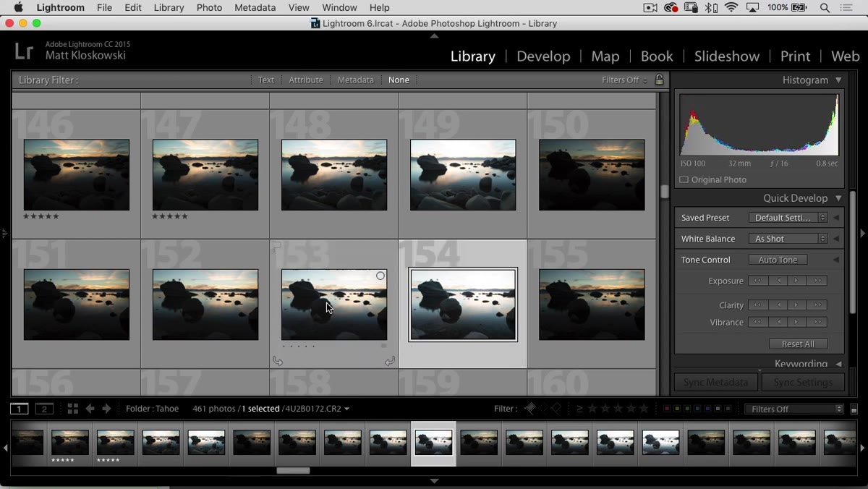Rotate photo 153 clockwise
Image resolution: width=868 pixels, height=489 pixels.
(x=390, y=361)
